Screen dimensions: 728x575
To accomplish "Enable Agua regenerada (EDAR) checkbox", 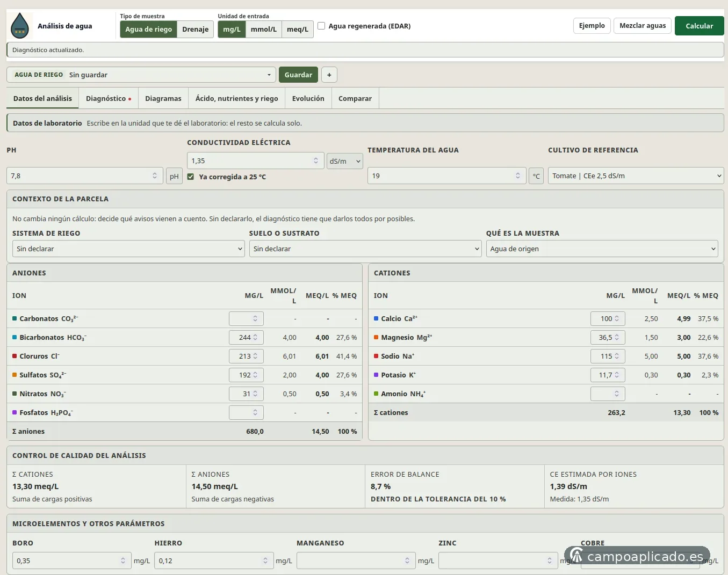I will pos(321,26).
